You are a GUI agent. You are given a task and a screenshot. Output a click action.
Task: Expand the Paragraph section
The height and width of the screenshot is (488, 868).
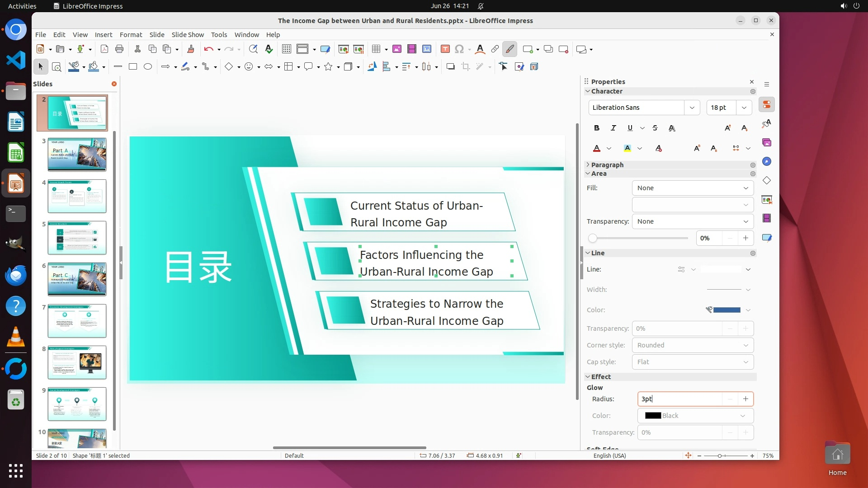[x=607, y=165]
